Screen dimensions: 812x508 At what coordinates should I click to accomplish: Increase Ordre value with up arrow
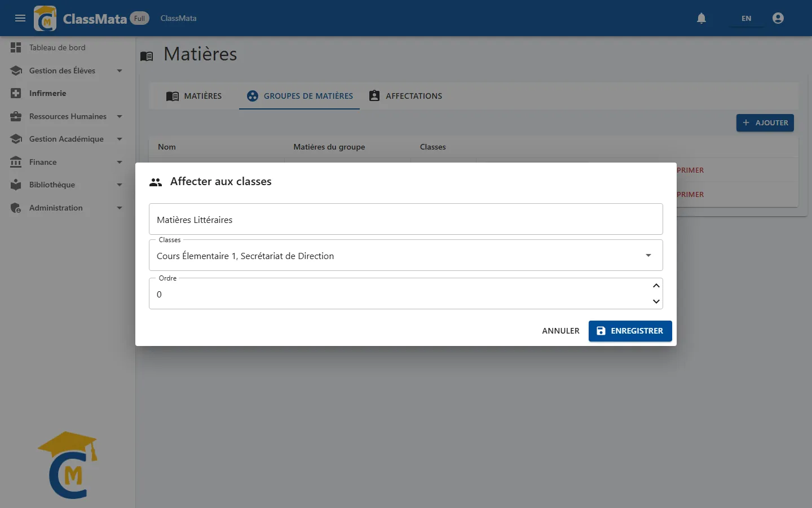pyautogui.click(x=656, y=286)
